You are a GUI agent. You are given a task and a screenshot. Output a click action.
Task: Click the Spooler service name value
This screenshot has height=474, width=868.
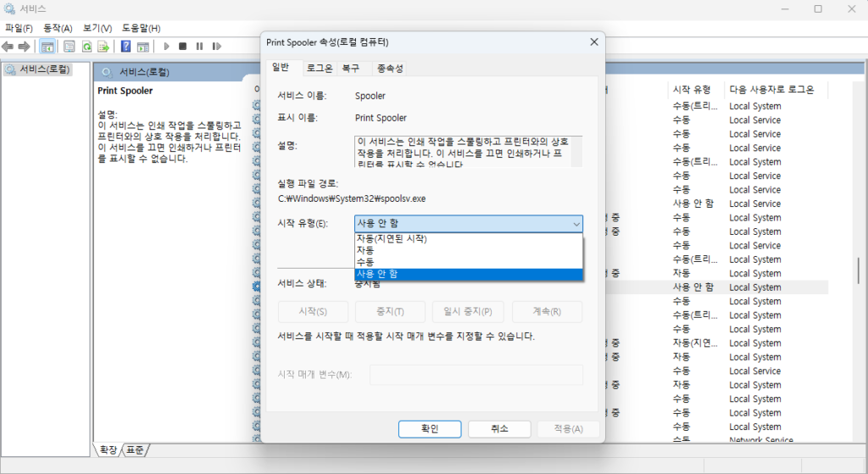[370, 96]
